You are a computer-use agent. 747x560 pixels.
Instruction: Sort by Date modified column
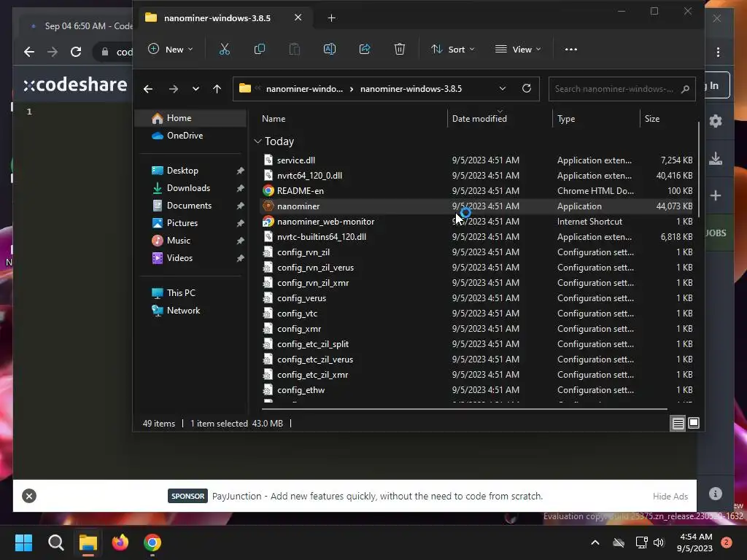pos(479,119)
